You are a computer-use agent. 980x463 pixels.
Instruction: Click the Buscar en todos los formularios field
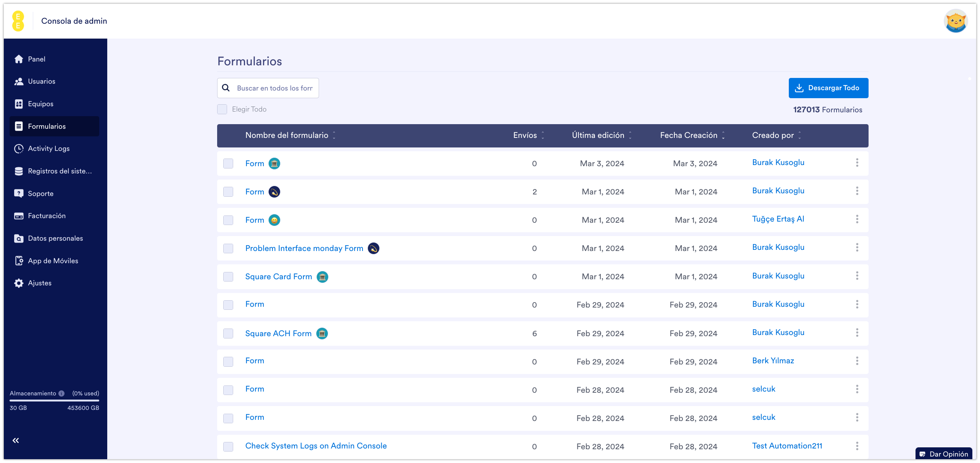275,88
